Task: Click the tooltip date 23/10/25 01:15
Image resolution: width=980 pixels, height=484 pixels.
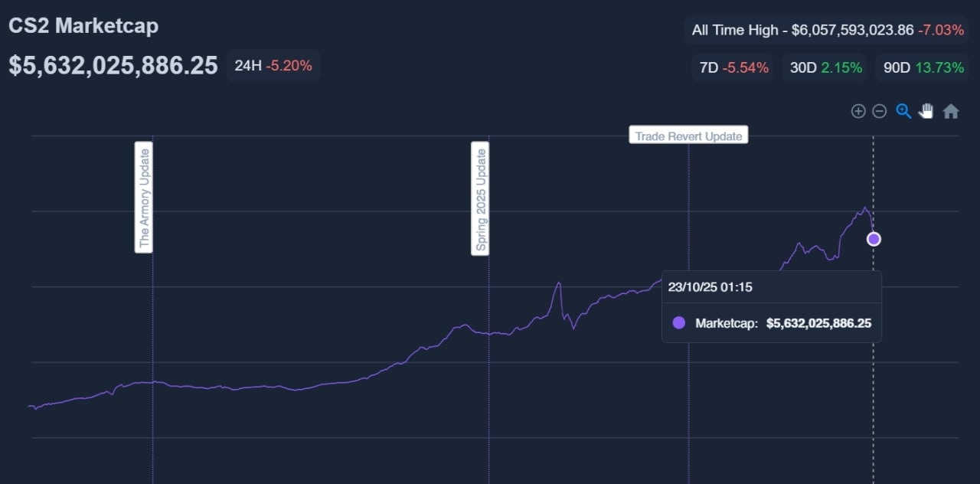Action: (710, 287)
